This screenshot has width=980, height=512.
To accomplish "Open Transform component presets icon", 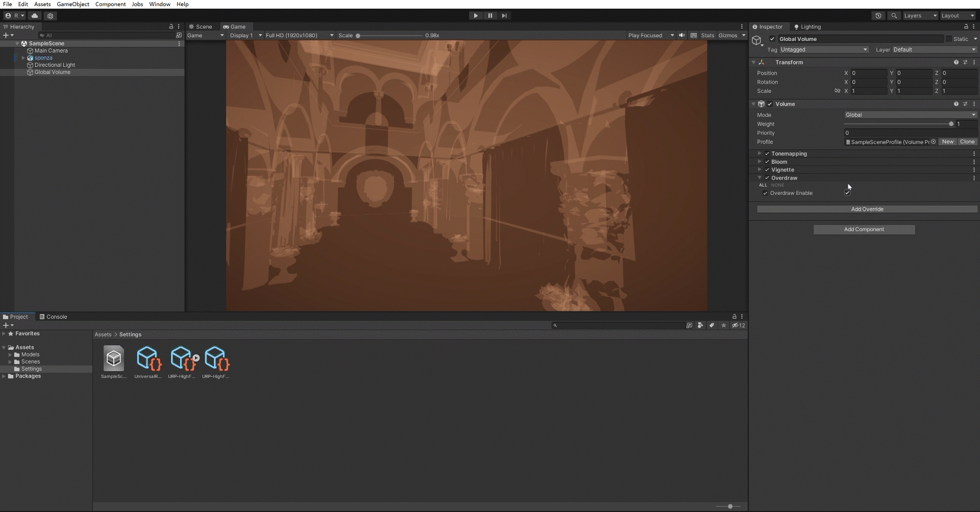I will [x=965, y=62].
